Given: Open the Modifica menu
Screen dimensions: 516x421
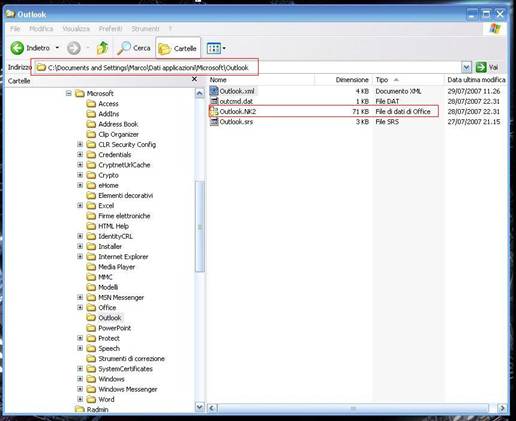Looking at the screenshot, I should (41, 29).
